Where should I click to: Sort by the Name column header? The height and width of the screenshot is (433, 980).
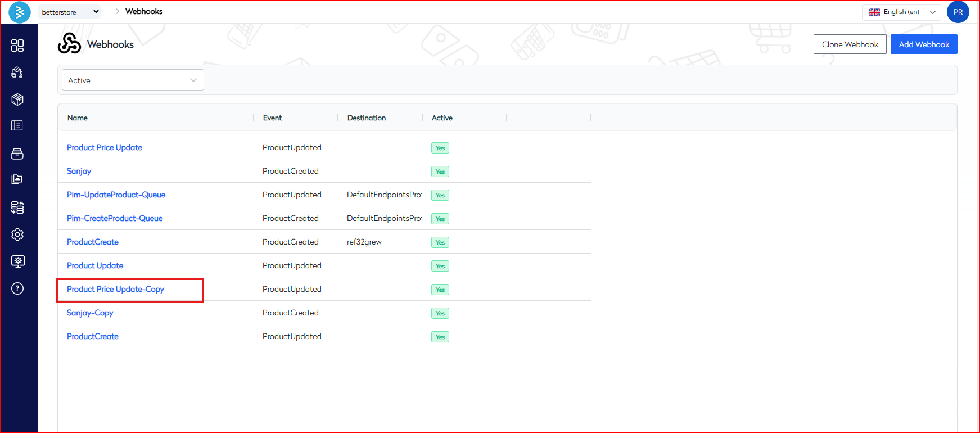78,118
